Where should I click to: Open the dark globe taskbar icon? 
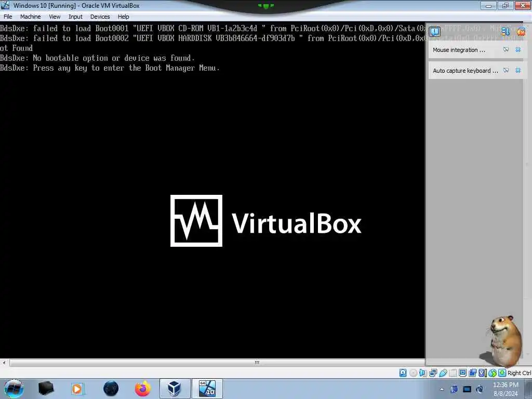coord(111,389)
